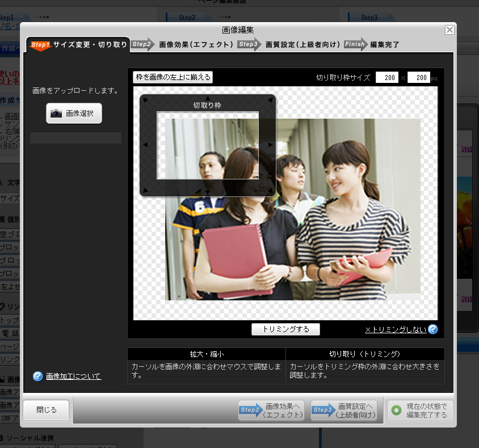The height and width of the screenshot is (448, 479).
Task: Click the 画像をアップロードします。 text
Action: pyautogui.click(x=75, y=91)
